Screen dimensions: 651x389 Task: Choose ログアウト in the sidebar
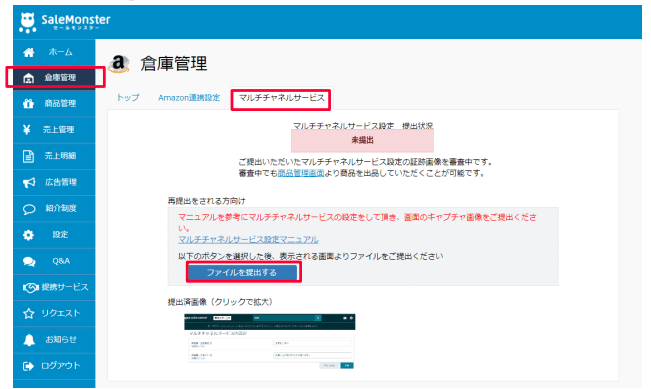61,365
